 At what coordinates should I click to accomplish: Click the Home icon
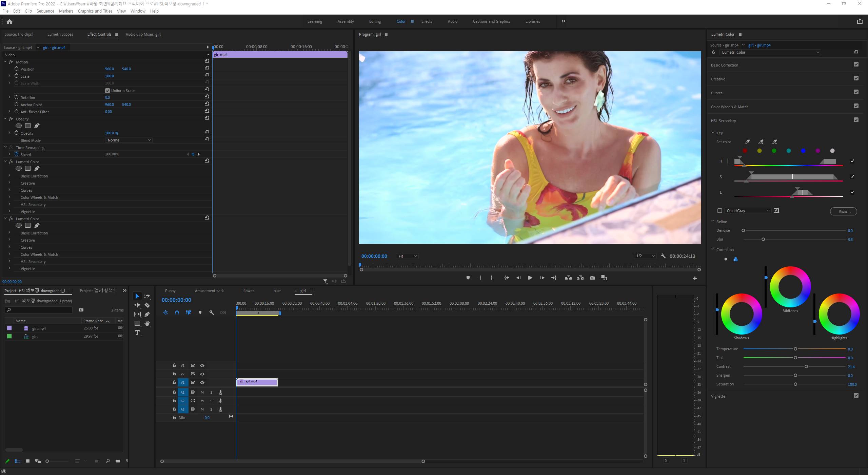click(9, 22)
